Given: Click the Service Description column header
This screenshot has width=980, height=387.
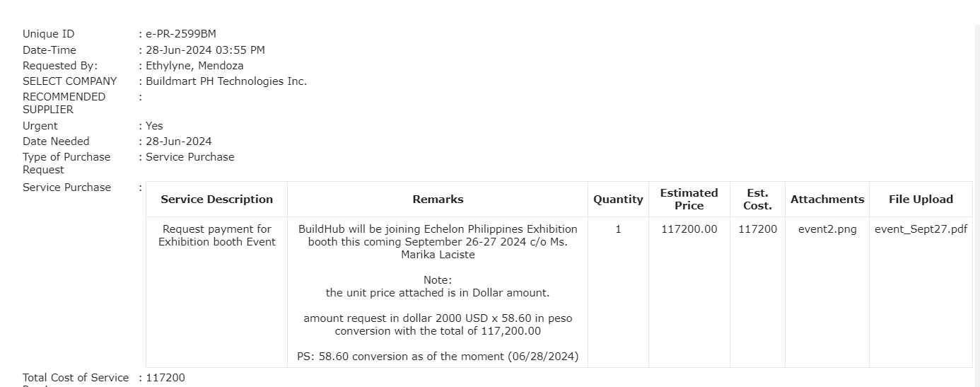Looking at the screenshot, I should click(x=216, y=200).
